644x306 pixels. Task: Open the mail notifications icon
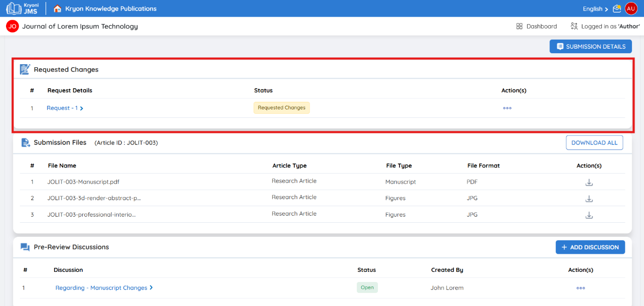617,9
